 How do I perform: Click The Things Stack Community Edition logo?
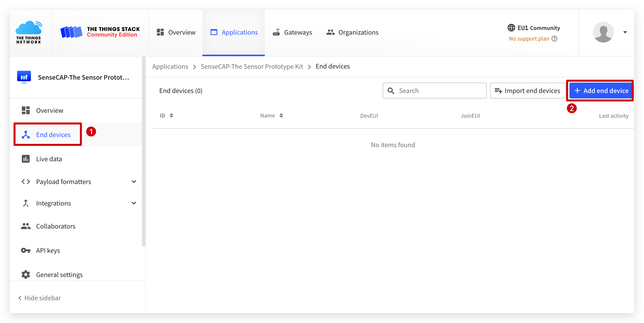pos(100,32)
